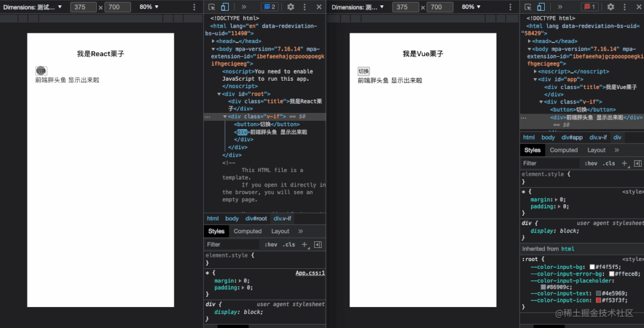Expand padding shorthand in Vue style rule
644x328 pixels.
(560, 207)
